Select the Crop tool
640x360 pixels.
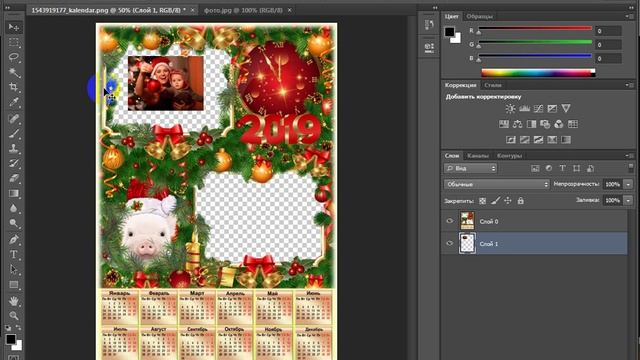coord(14,87)
